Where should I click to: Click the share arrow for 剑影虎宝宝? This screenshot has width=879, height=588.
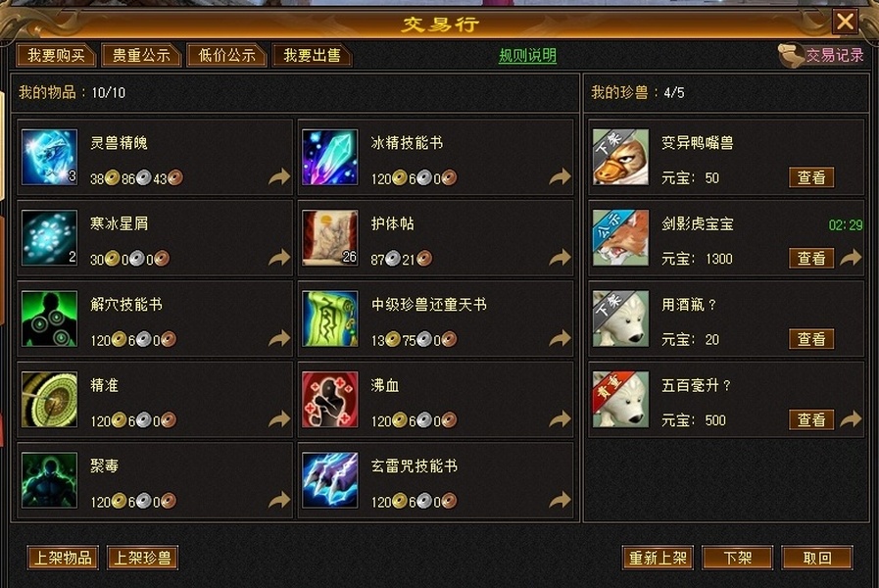[x=851, y=258]
